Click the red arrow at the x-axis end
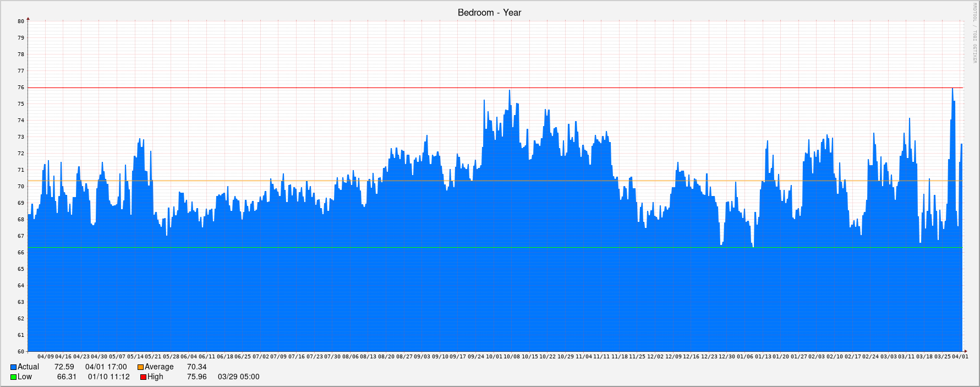Image resolution: width=980 pixels, height=387 pixels. point(965,351)
